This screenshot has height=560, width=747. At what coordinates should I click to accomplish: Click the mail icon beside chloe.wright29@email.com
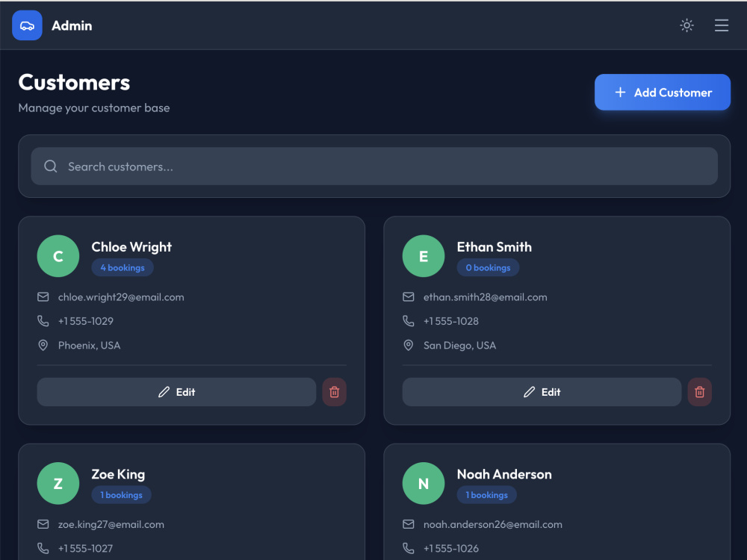[43, 297]
